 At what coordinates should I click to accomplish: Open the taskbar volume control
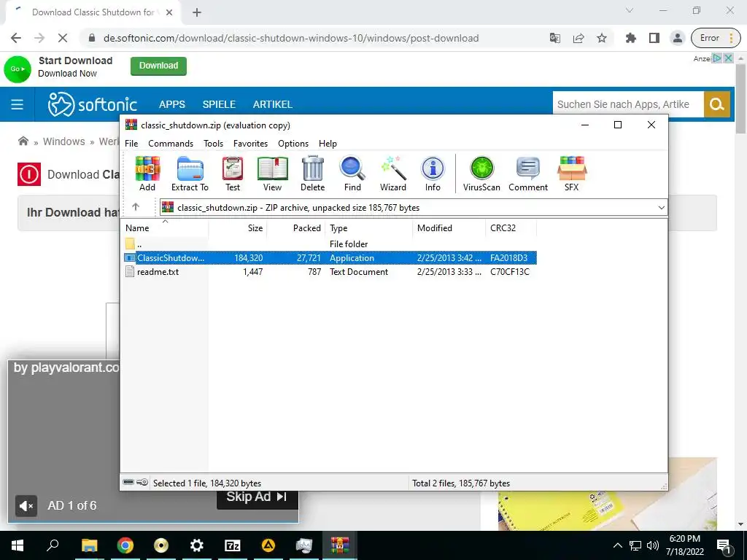point(653,545)
